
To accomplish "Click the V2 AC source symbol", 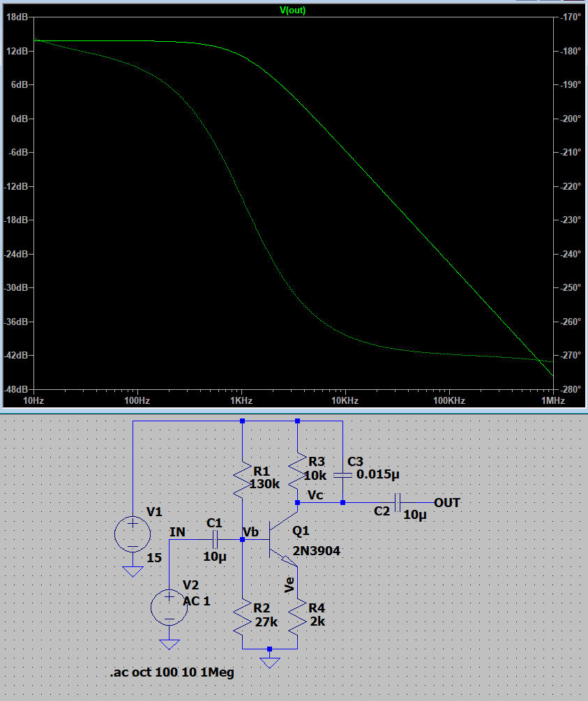I will (x=169, y=606).
